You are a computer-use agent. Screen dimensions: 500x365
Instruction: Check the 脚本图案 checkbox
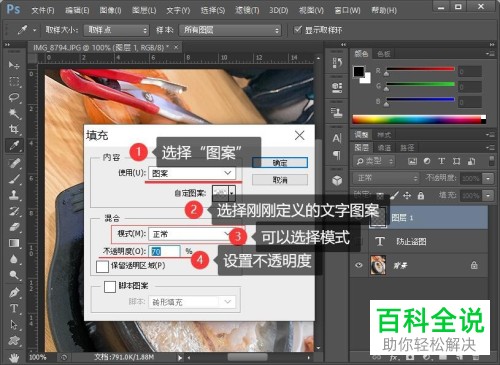pyautogui.click(x=110, y=286)
